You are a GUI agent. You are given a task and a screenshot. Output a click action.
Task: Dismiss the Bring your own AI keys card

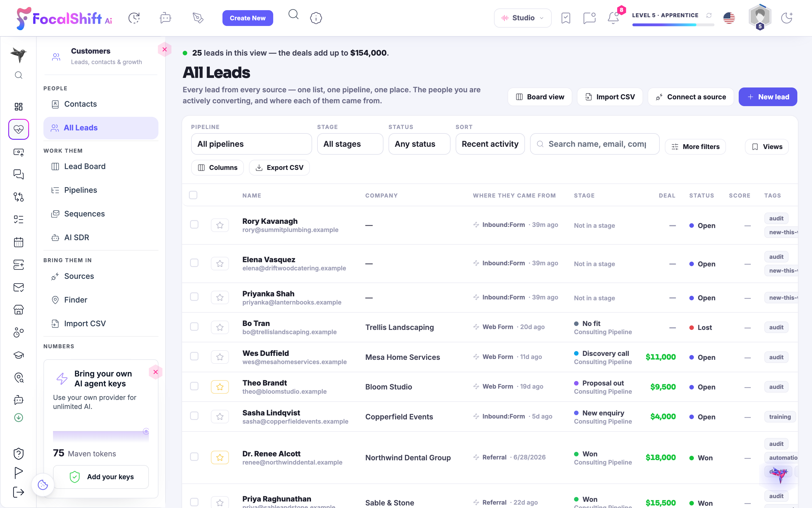click(155, 372)
